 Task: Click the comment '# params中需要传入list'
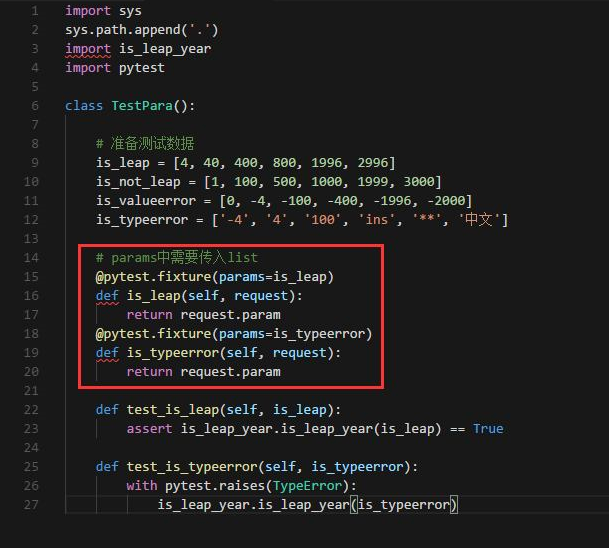click(177, 257)
